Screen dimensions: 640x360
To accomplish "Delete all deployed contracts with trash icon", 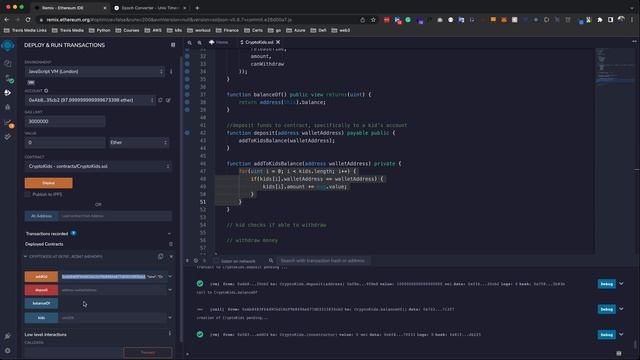I will pos(171,244).
